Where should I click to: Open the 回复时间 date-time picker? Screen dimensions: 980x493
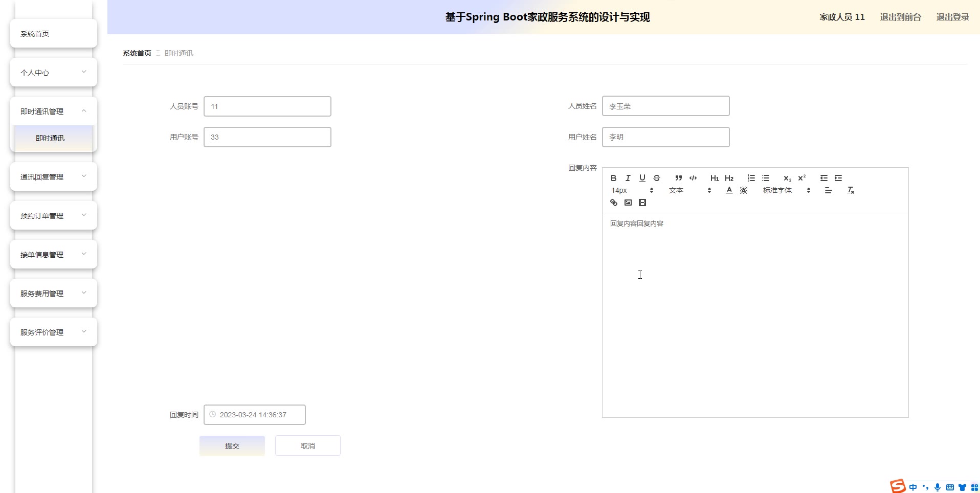pyautogui.click(x=255, y=415)
